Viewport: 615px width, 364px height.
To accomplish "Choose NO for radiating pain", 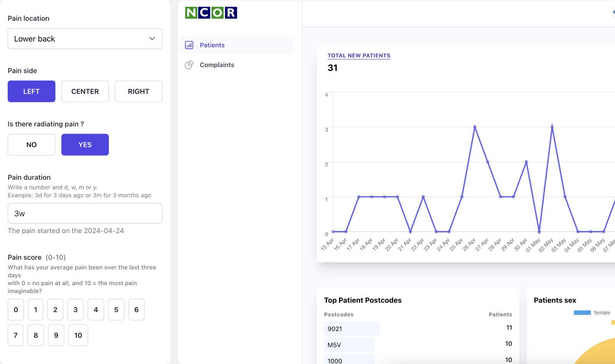I will click(x=32, y=145).
